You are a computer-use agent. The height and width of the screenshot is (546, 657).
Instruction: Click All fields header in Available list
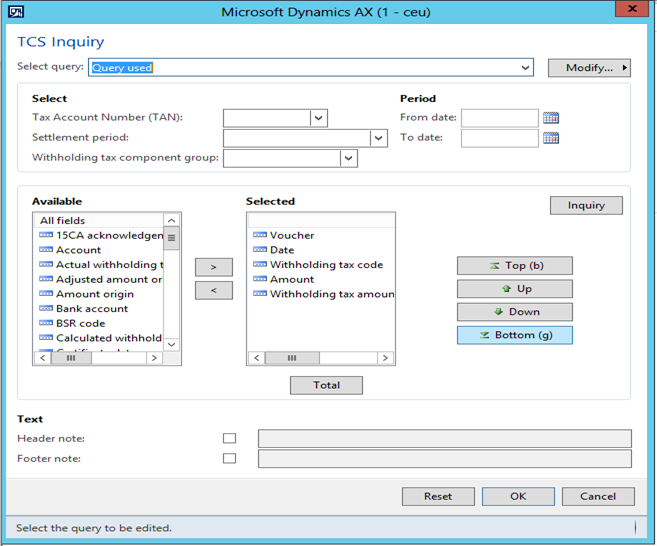(x=99, y=220)
